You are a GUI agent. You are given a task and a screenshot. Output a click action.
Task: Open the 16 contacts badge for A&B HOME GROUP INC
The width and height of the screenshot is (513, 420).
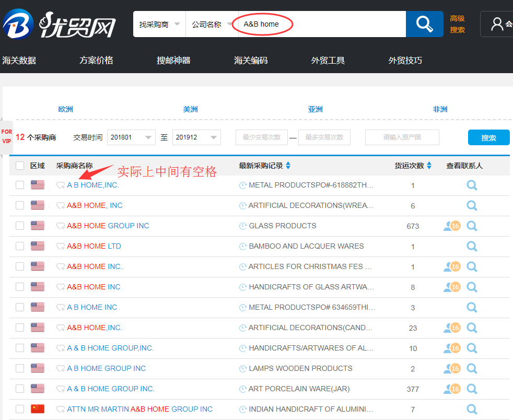(x=452, y=226)
